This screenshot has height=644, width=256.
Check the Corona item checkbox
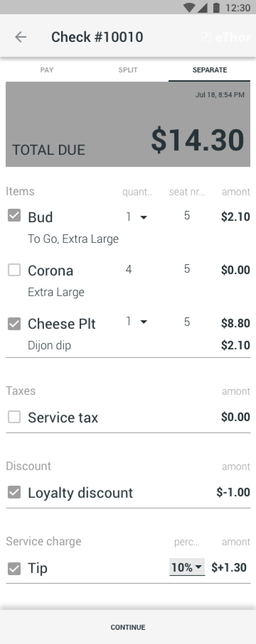point(14,270)
